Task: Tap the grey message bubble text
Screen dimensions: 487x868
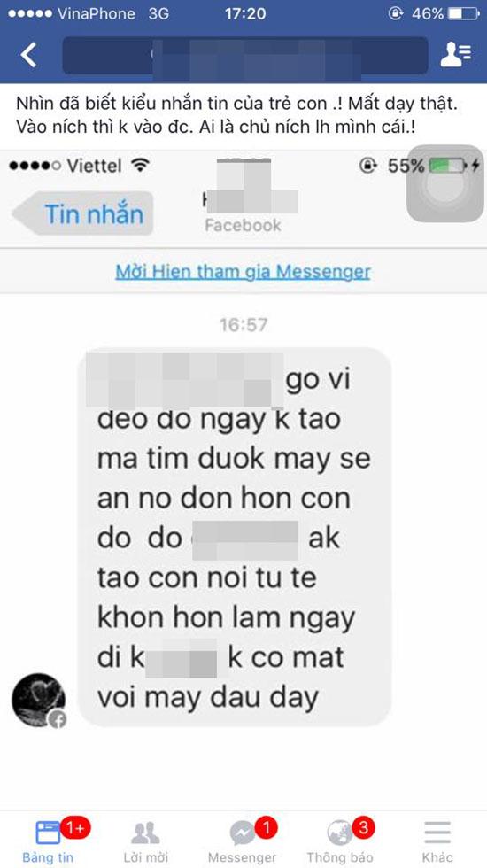Action: 235,537
